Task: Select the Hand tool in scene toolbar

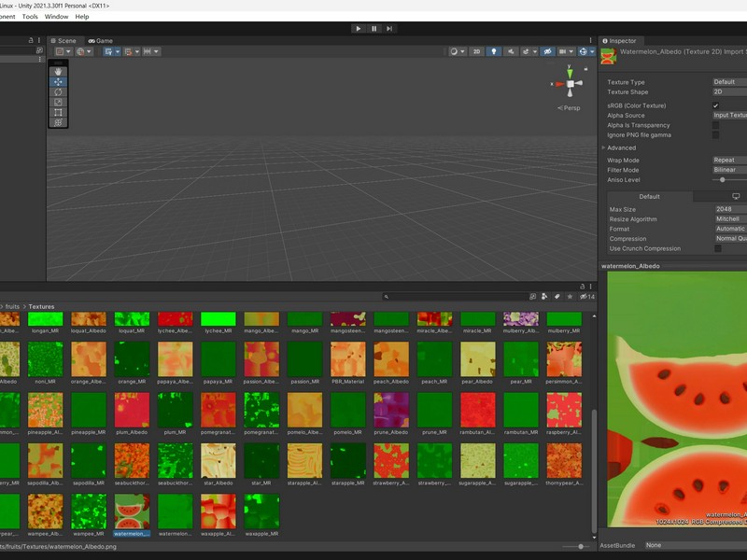Action: tap(58, 72)
